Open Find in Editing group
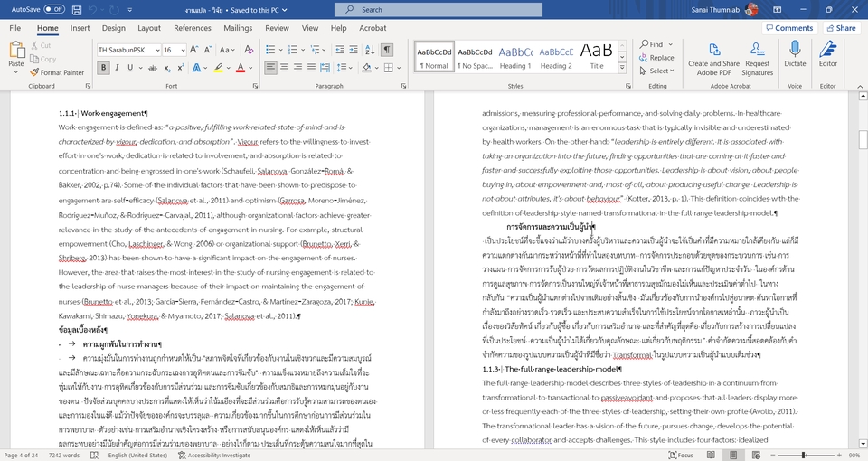Viewport: 868px width, 461px height. (x=652, y=44)
